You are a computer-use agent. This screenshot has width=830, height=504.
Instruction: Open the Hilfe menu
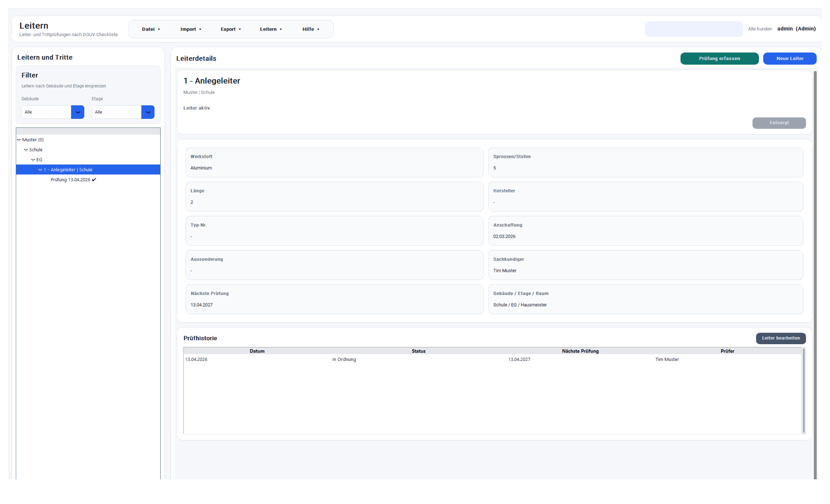point(310,29)
